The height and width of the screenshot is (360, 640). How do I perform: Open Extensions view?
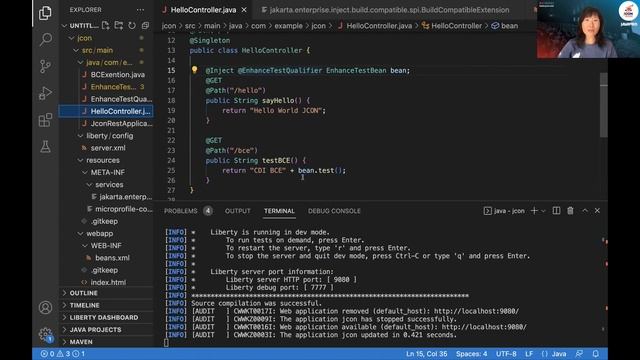(x=45, y=120)
